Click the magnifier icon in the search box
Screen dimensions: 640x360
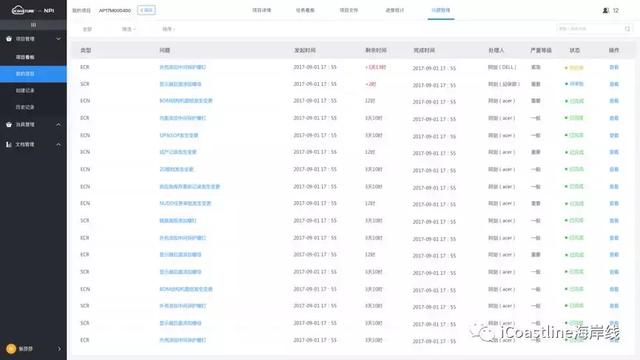[627, 29]
